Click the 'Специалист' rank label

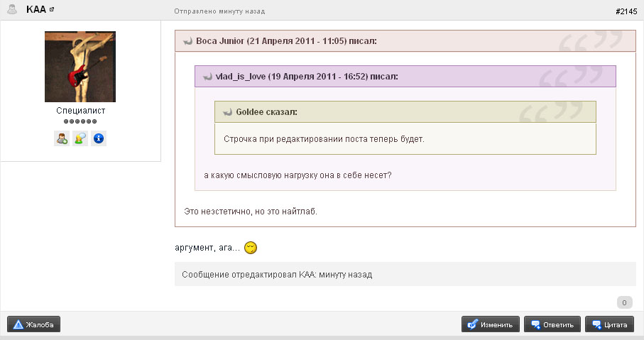point(80,111)
